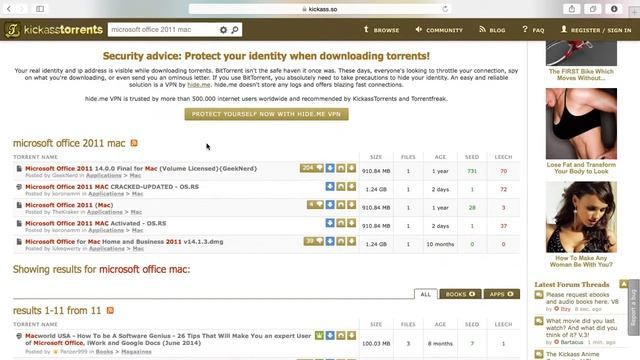Download torrent file for CRACKED-UPDATED row
The width and height of the screenshot is (640, 360).
351,187
